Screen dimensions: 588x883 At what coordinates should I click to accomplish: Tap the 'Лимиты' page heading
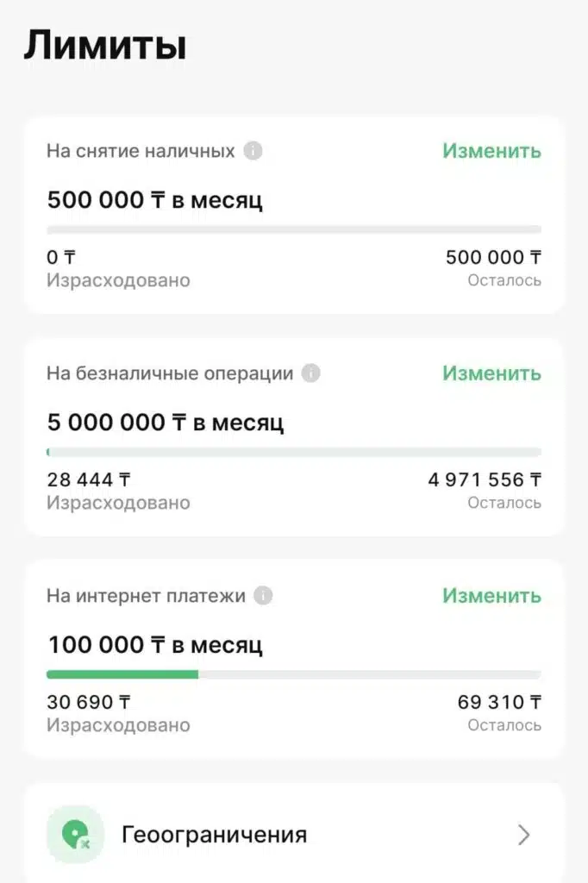coord(104,45)
